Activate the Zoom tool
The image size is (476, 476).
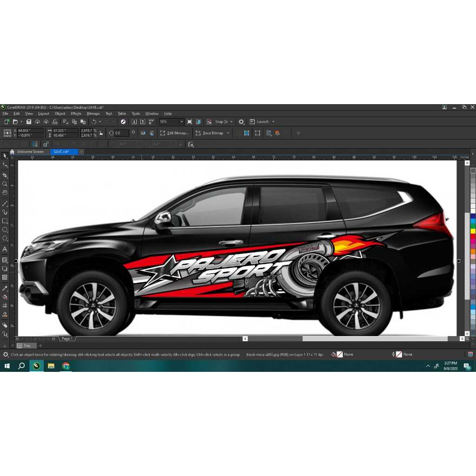pos(6,182)
